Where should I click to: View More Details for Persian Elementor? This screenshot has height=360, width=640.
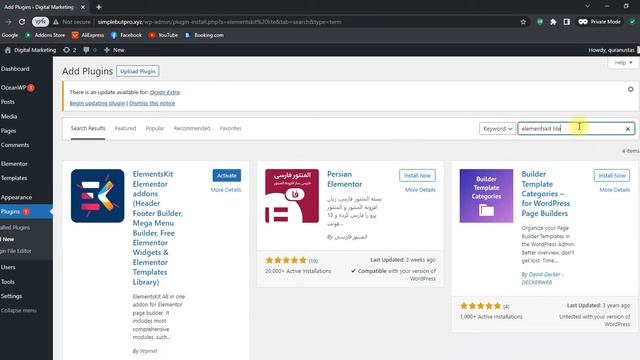[420, 190]
